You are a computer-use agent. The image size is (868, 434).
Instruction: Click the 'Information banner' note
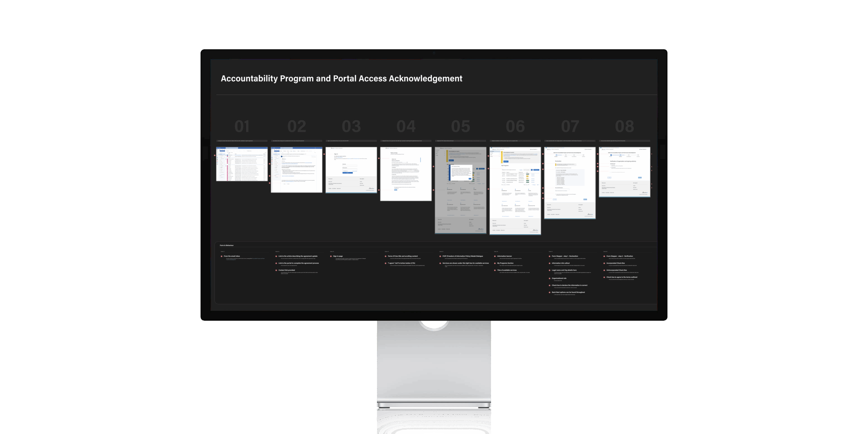505,256
